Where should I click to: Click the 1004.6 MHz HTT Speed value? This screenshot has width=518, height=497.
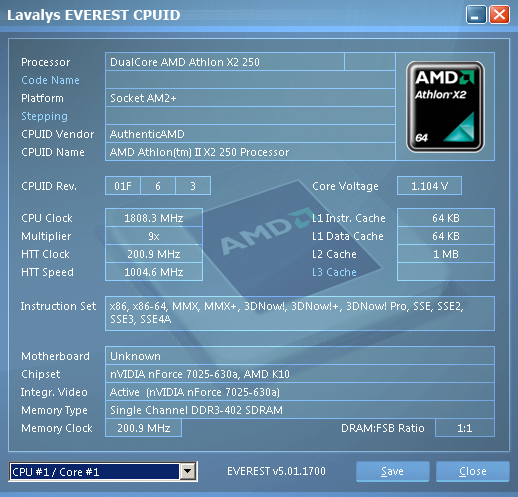[154, 272]
